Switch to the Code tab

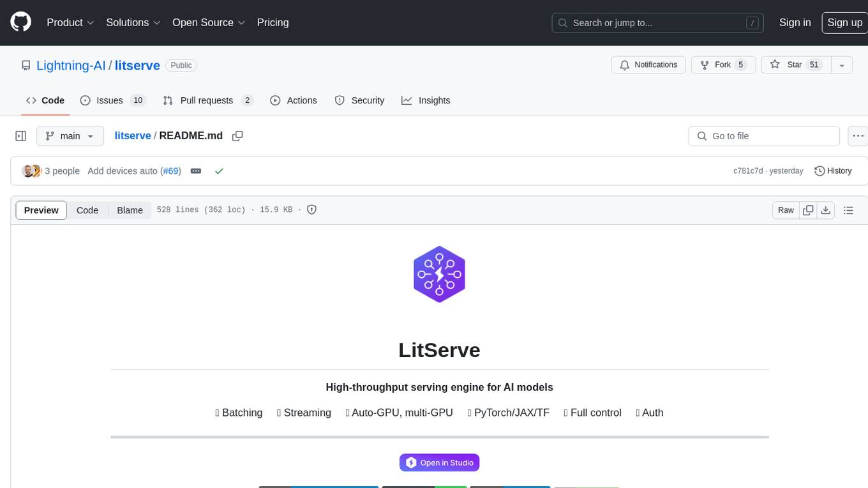pos(45,100)
